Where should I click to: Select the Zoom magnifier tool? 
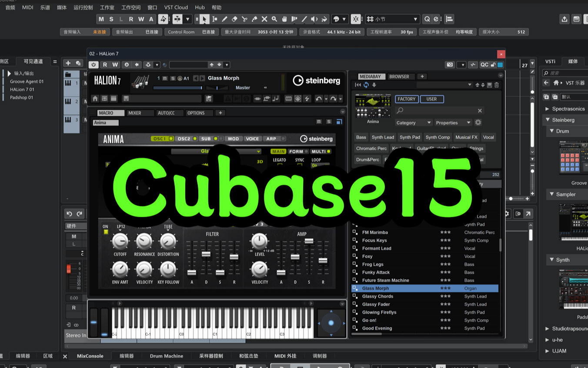pos(274,19)
